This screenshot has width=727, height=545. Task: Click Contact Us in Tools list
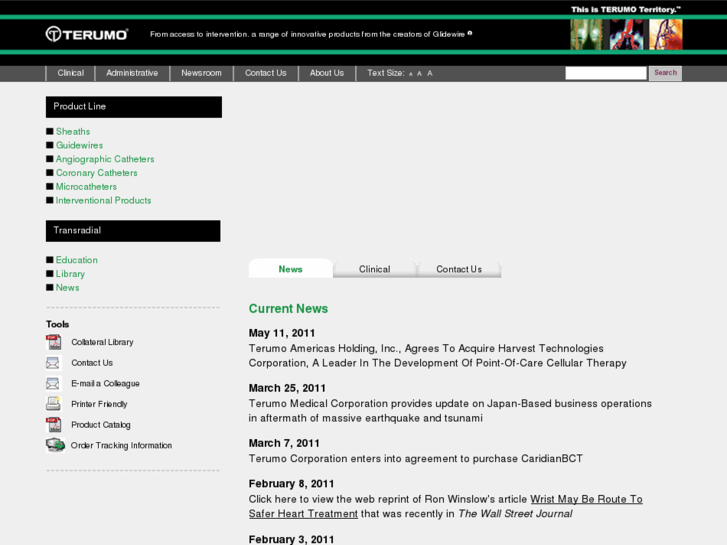click(92, 363)
